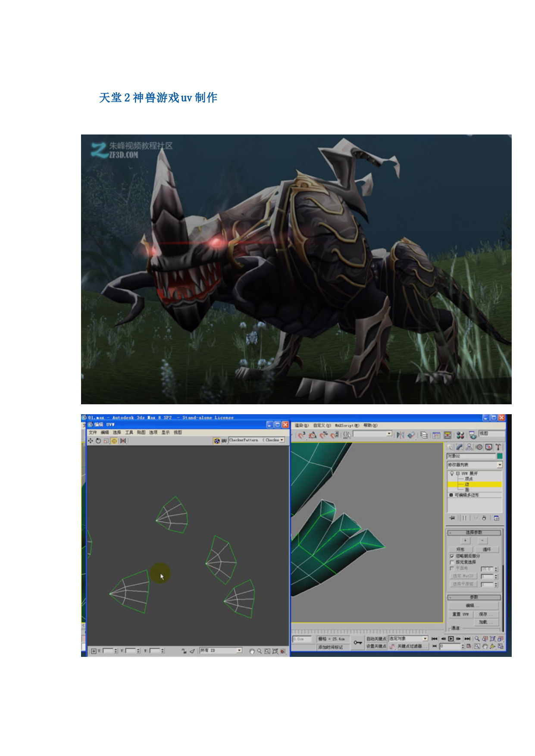Click the key icon to set keys
The width and height of the screenshot is (535, 756).
(358, 642)
